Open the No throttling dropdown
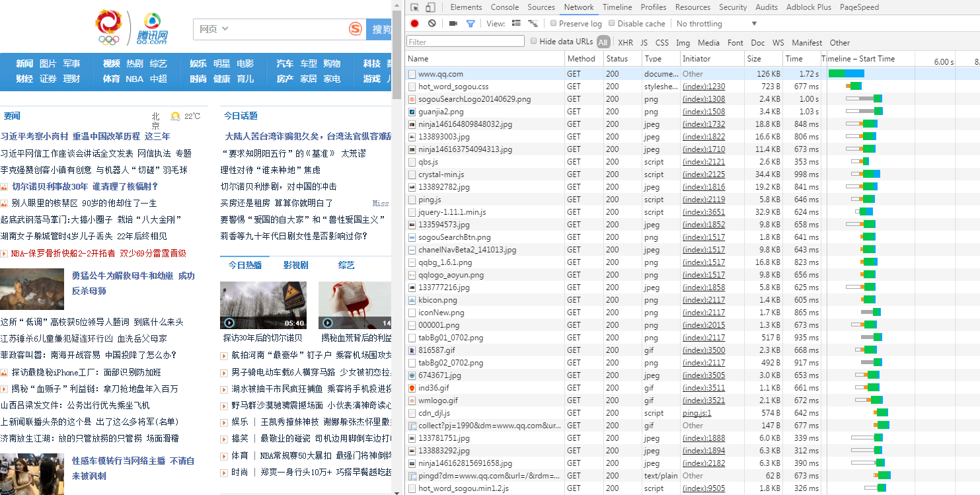 (x=716, y=24)
